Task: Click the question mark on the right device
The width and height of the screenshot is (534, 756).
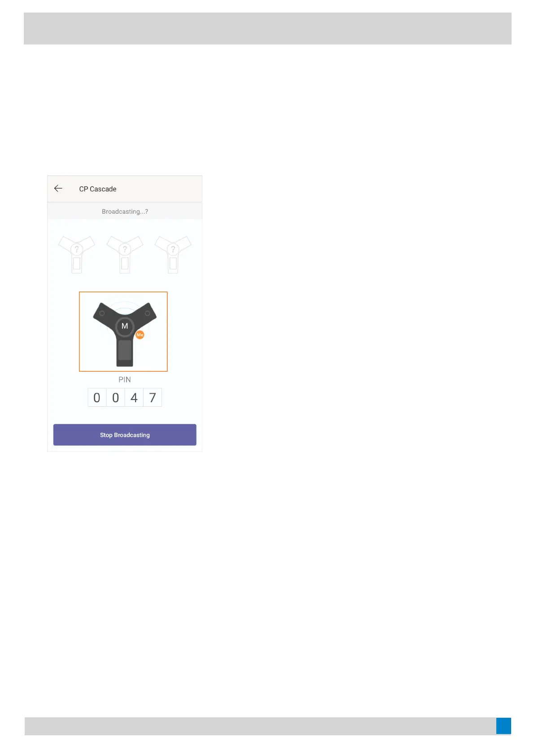Action: coord(173,249)
